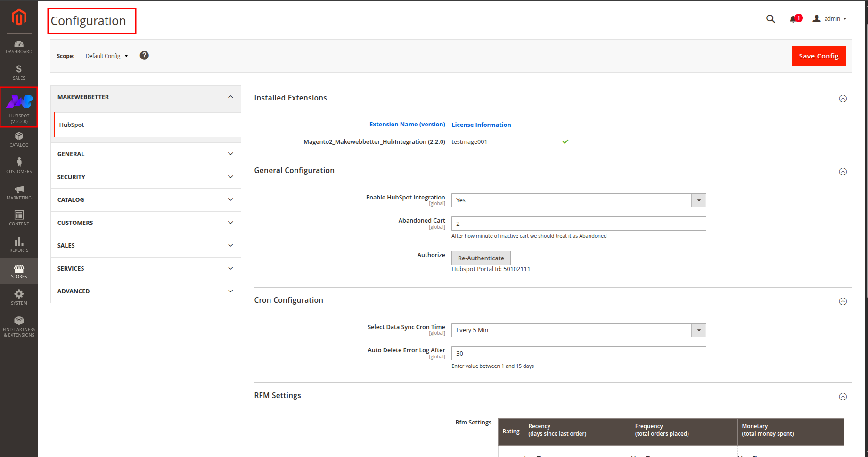Open the Dashboard sidebar icon

coord(19,47)
